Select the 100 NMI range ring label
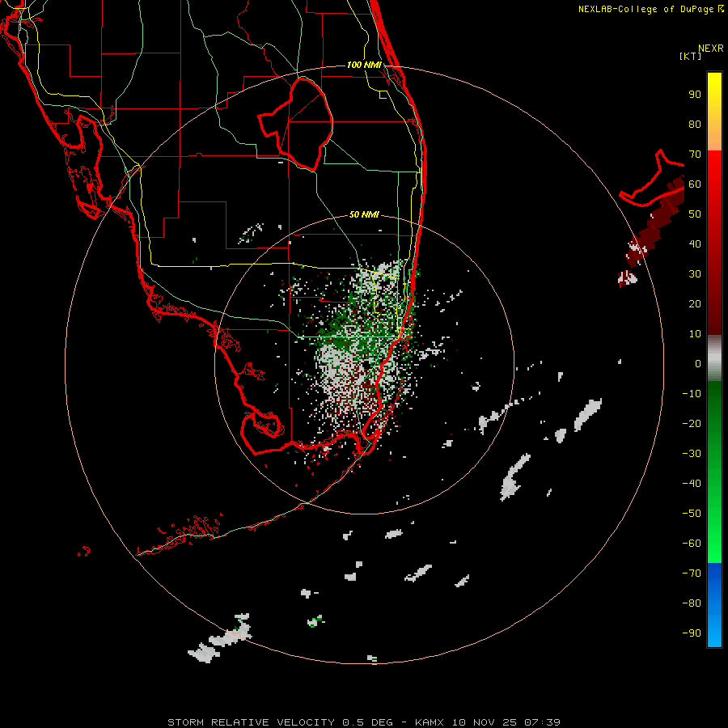 tap(364, 65)
